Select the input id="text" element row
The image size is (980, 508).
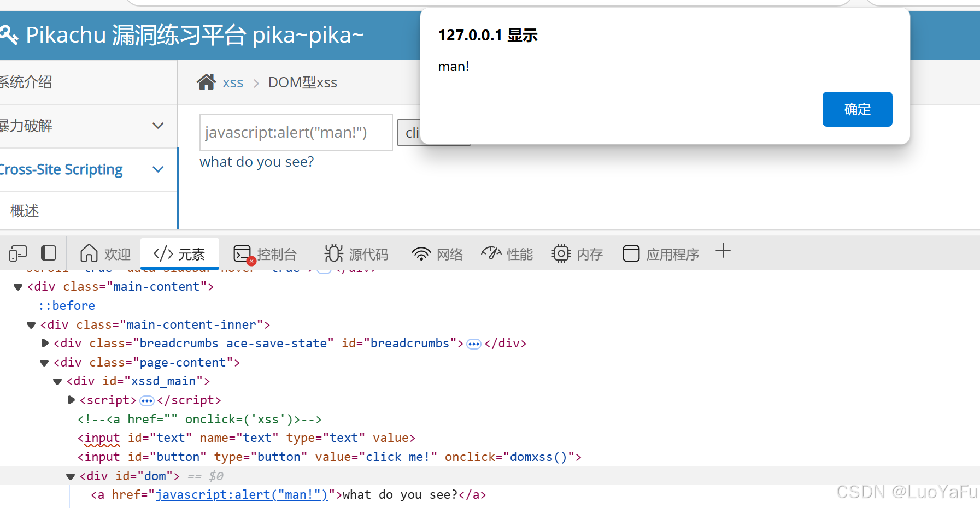[247, 438]
